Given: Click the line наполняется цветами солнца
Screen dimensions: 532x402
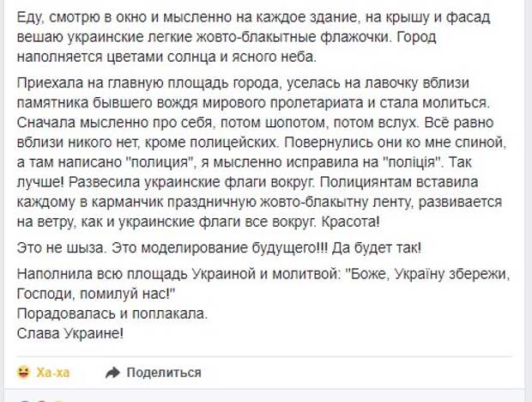Looking at the screenshot, I should [x=166, y=57].
